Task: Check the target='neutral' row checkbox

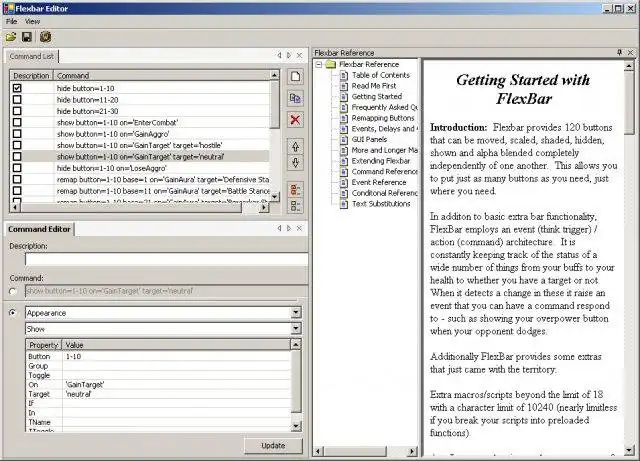Action: (x=17, y=157)
